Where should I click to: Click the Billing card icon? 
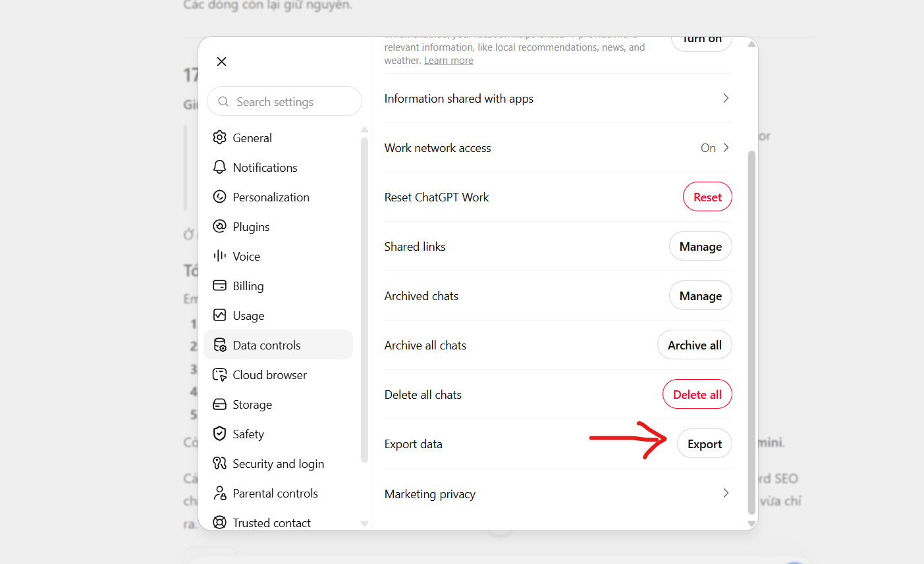pyautogui.click(x=219, y=286)
